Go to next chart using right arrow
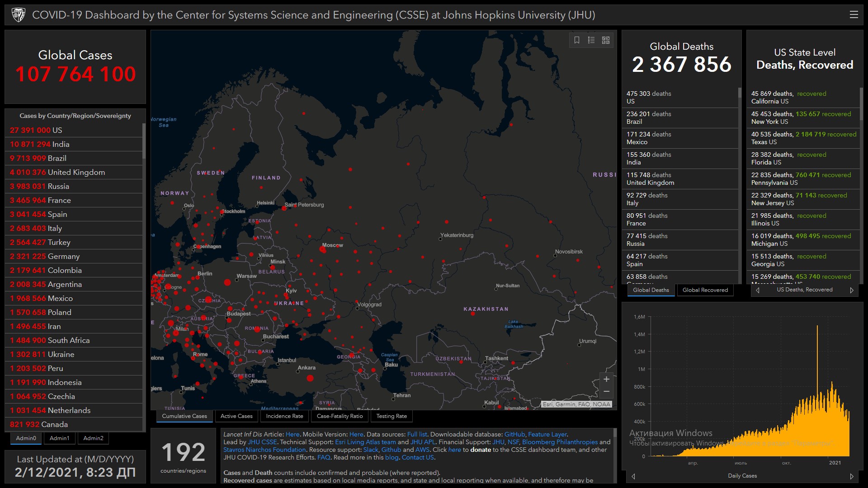Image resolution: width=868 pixels, height=488 pixels. tap(852, 476)
